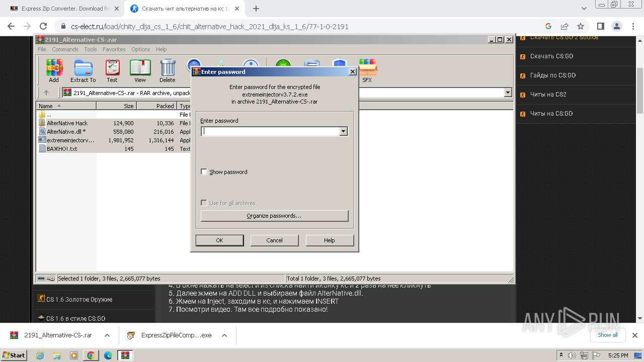Expand the archive path dropdown arrow
Viewport: 644px width, 362px height.
point(508,93)
